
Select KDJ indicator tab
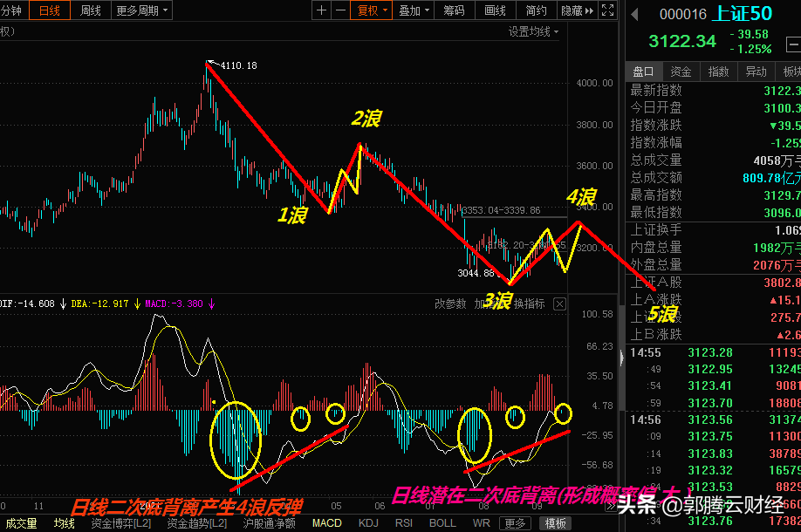(x=368, y=523)
